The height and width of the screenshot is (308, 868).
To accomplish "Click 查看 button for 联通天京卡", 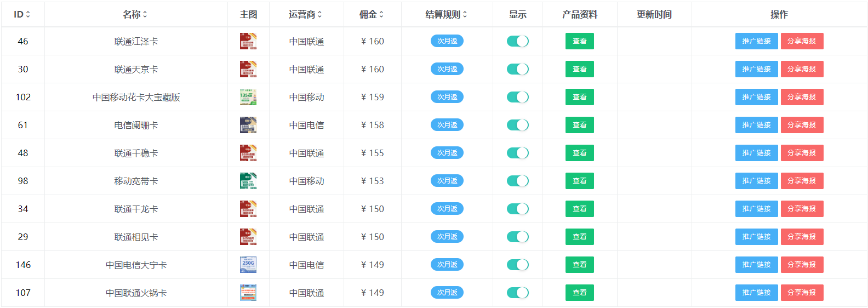I will coord(579,69).
